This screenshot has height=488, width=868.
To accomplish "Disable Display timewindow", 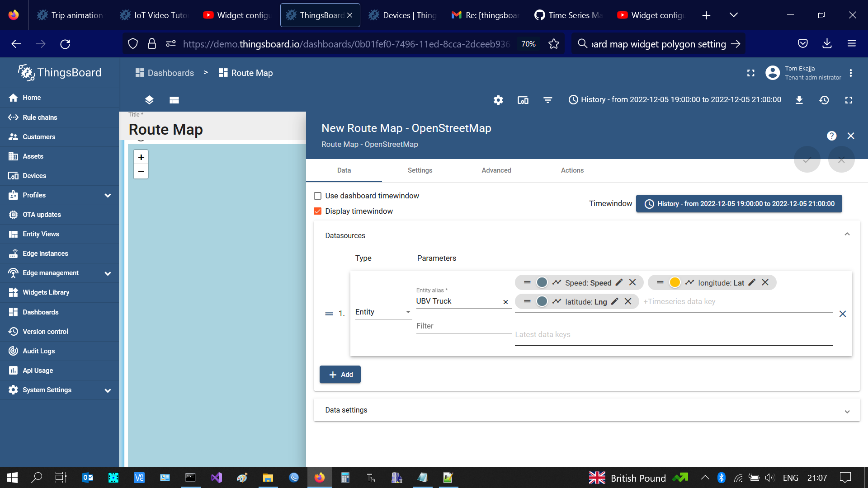I will (318, 211).
